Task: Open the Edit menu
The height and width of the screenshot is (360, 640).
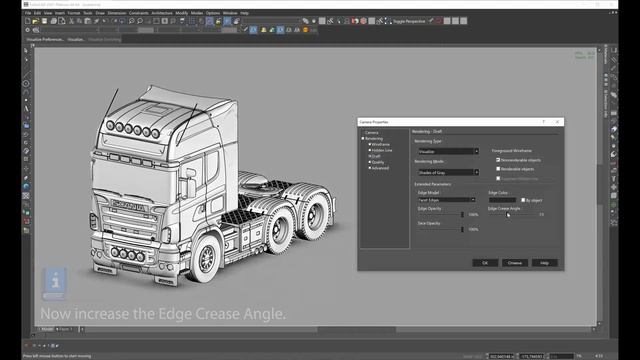Action: click(37, 13)
